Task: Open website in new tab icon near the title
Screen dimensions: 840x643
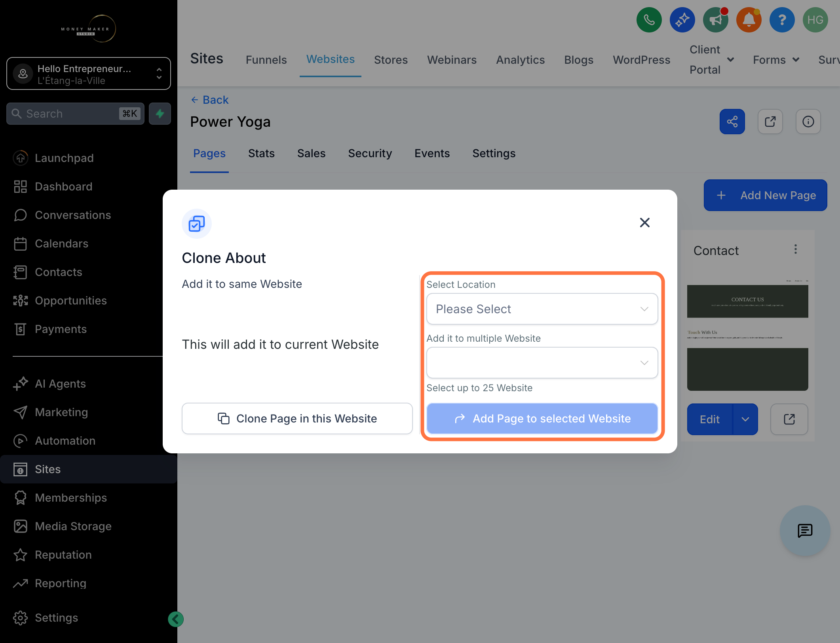Action: click(770, 122)
